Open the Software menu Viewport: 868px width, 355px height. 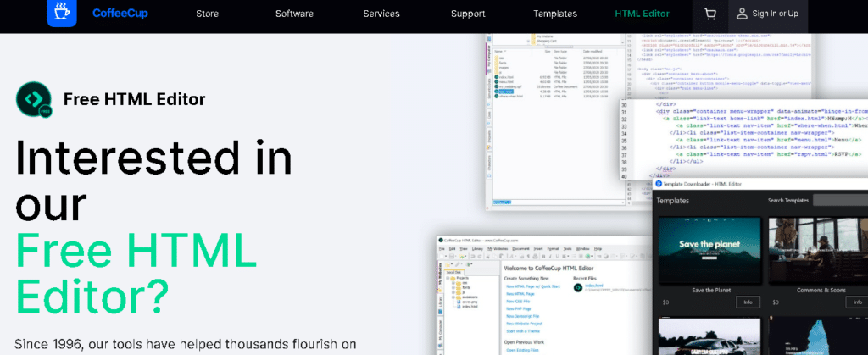pos(294,14)
